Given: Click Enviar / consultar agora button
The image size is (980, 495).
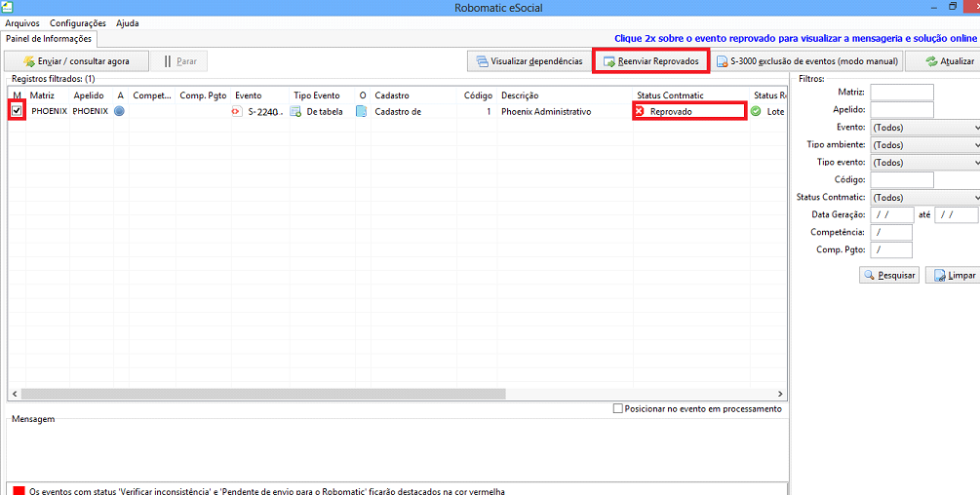Looking at the screenshot, I should [x=76, y=61].
